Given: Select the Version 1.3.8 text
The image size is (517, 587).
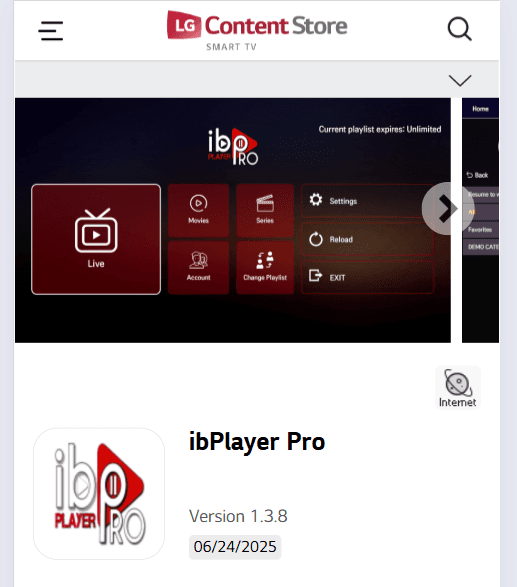Looking at the screenshot, I should pyautogui.click(x=238, y=516).
